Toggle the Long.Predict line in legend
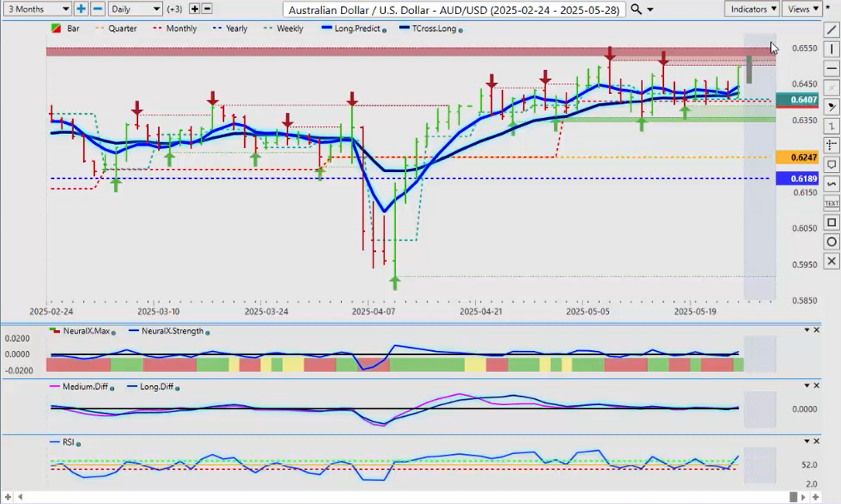The height and width of the screenshot is (504, 841). (x=351, y=28)
